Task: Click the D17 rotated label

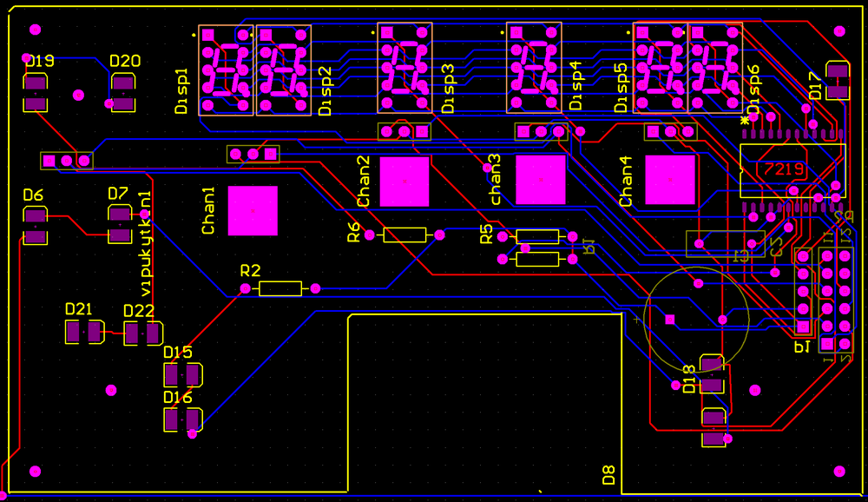Action: (816, 85)
